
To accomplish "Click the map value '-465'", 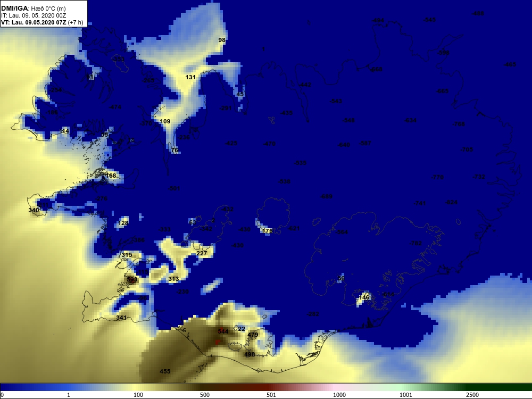I will coord(510,64).
